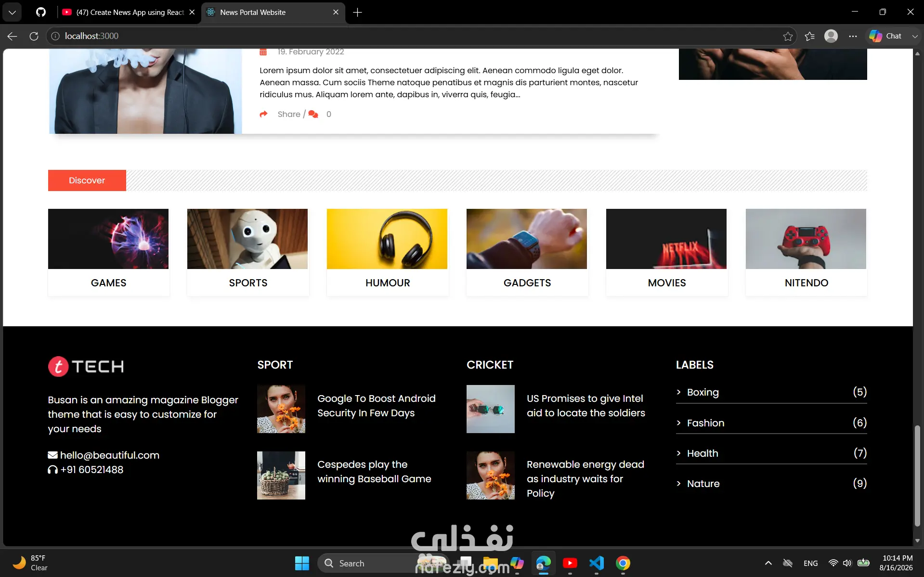Expand the Boxing label chevron
The width and height of the screenshot is (924, 577).
(679, 392)
